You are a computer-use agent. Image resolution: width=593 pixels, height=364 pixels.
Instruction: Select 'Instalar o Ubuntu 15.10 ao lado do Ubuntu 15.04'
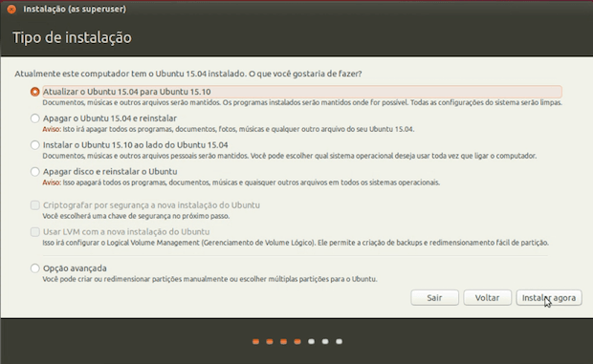[34, 145]
